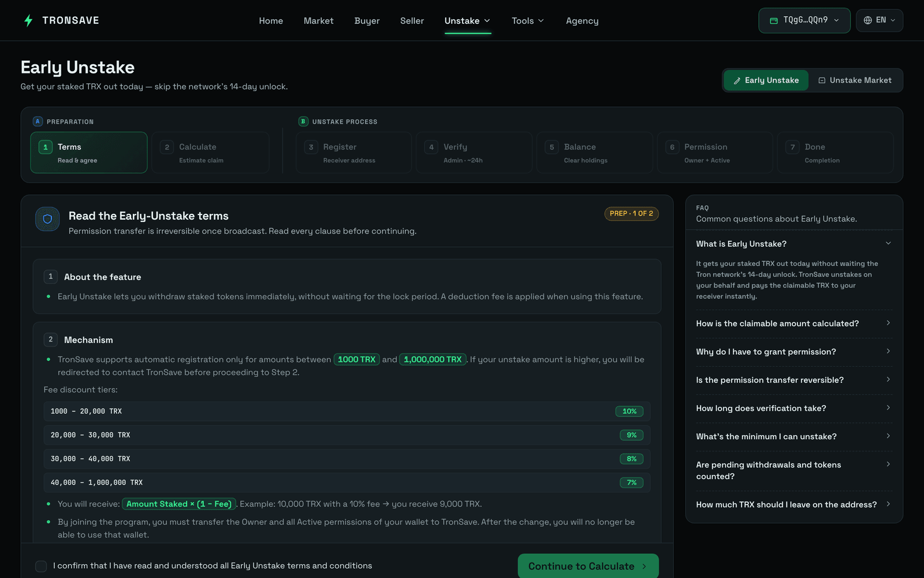Click the Preparation section A badge
Viewport: 924px width, 578px height.
tap(38, 121)
